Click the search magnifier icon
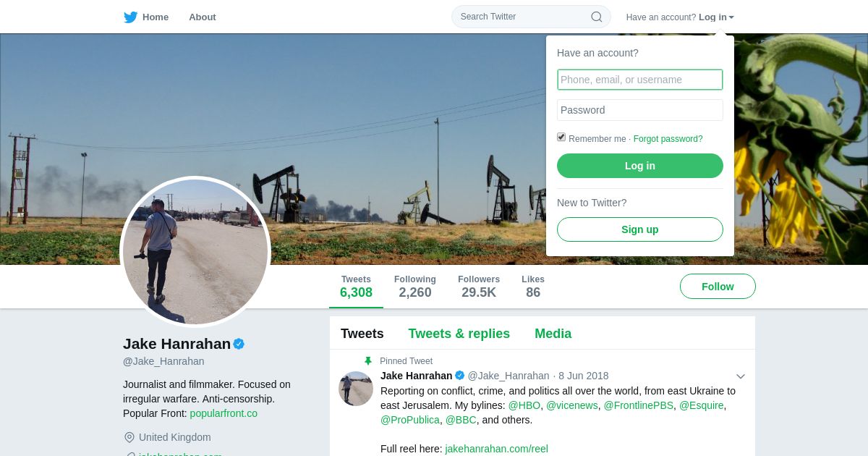 pos(597,17)
